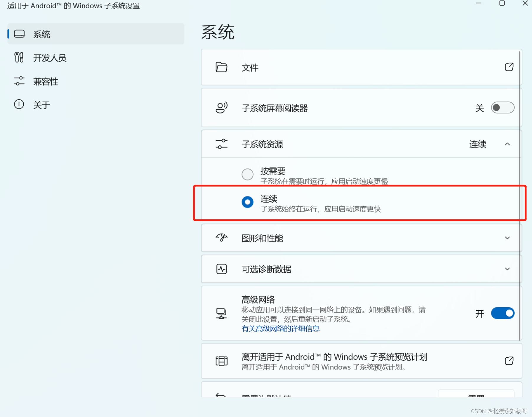Maximize the settings window
This screenshot has height=417, width=532.
502,3
